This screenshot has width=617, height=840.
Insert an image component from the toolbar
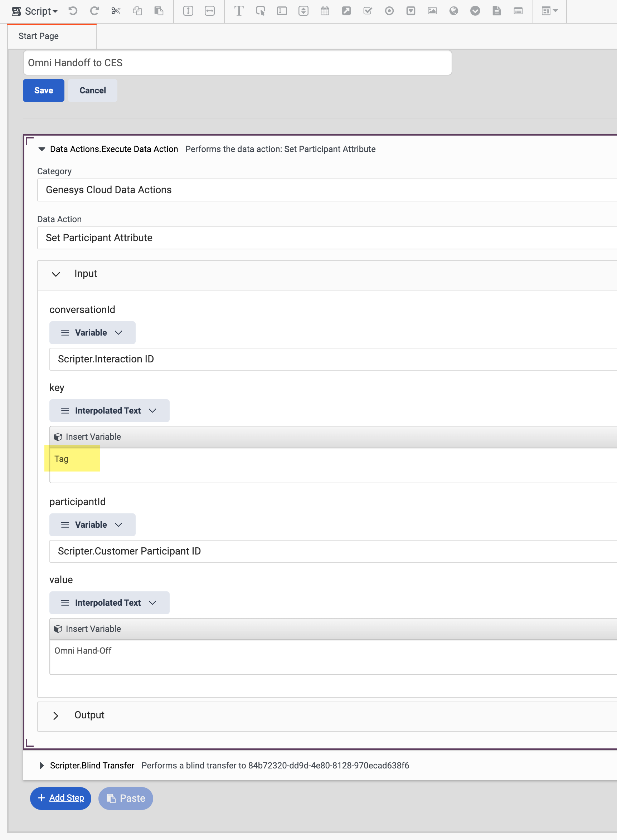(432, 11)
